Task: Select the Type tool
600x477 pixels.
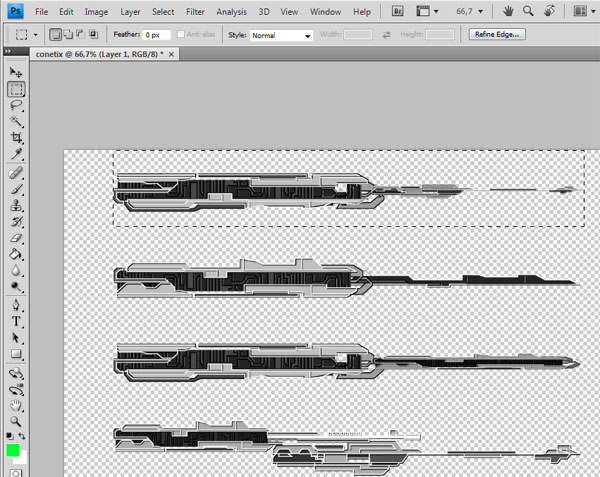Action: (16, 321)
